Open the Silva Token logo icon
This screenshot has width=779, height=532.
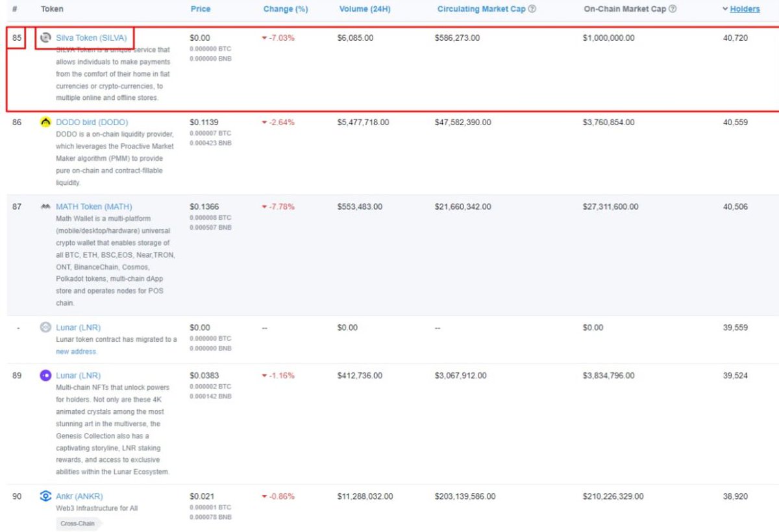45,38
